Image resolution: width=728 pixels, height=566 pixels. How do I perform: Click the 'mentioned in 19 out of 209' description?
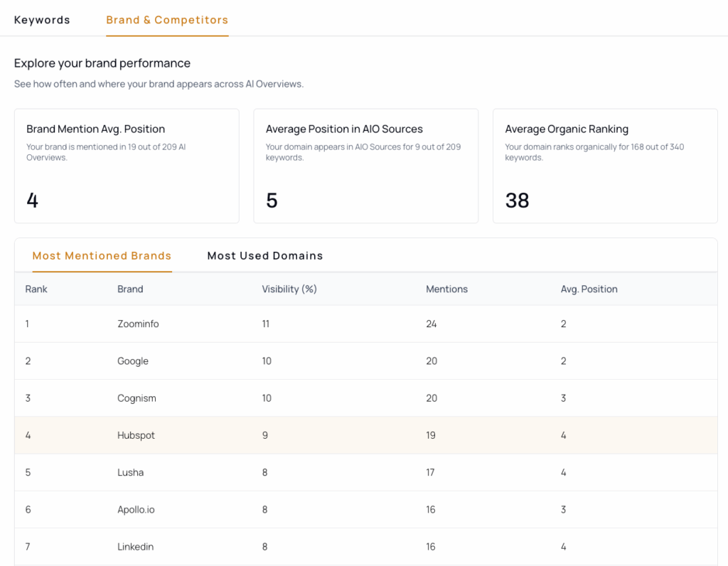point(106,152)
